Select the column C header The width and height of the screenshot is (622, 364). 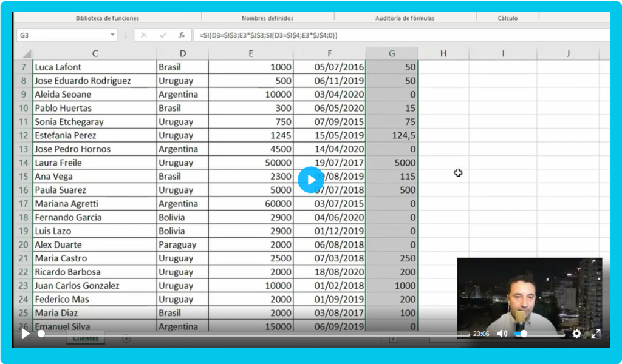pos(95,53)
